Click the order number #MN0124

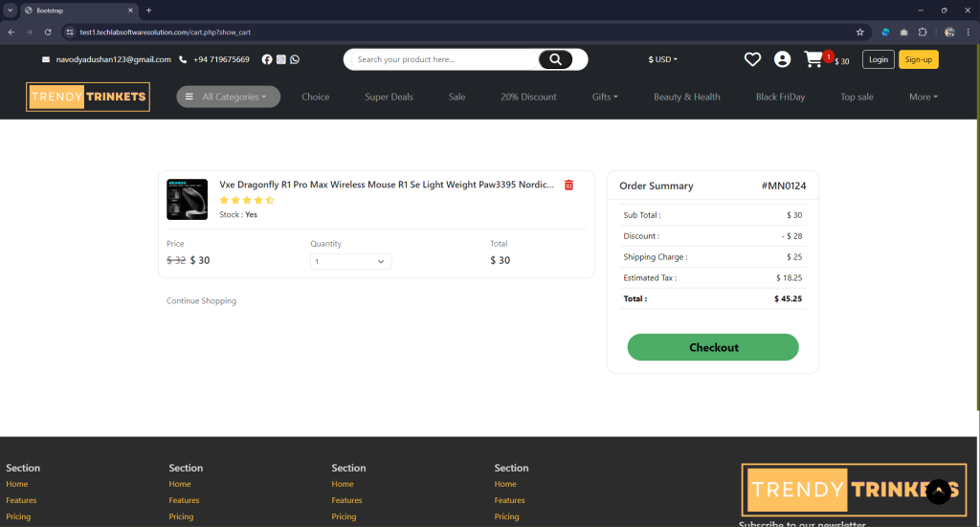[x=784, y=187]
